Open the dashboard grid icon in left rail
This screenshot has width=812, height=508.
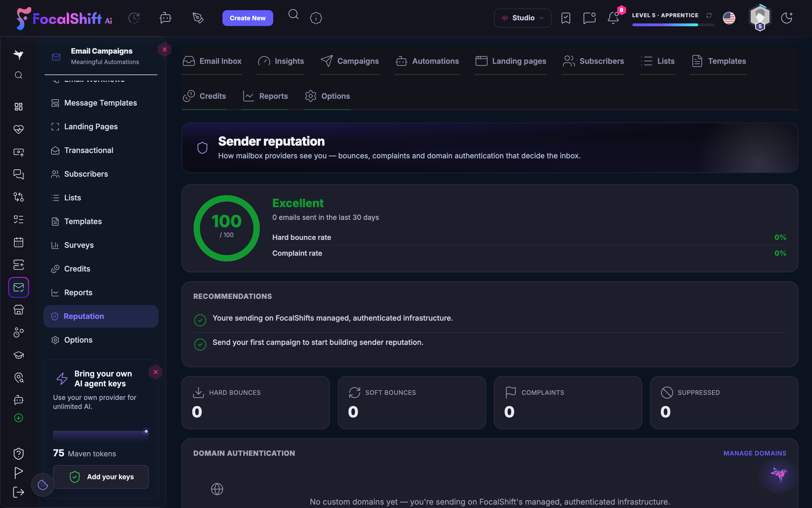point(18,107)
